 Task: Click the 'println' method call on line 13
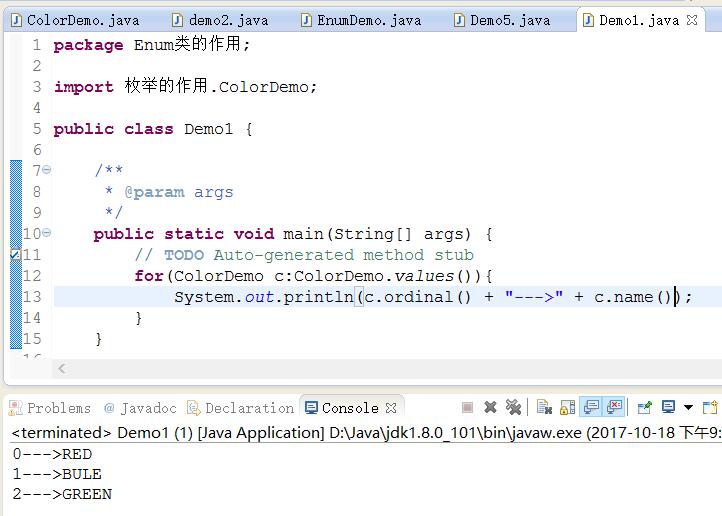pyautogui.click(x=318, y=297)
